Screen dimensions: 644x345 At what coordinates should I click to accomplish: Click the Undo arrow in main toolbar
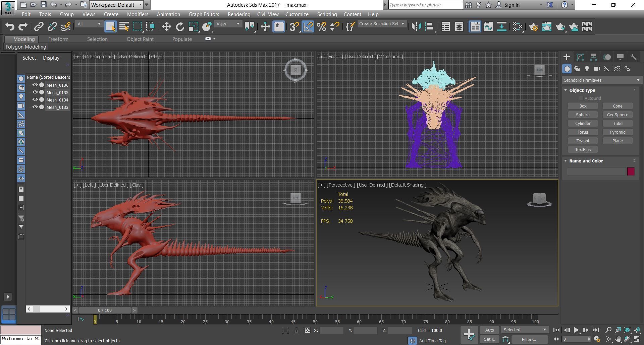[x=10, y=27]
